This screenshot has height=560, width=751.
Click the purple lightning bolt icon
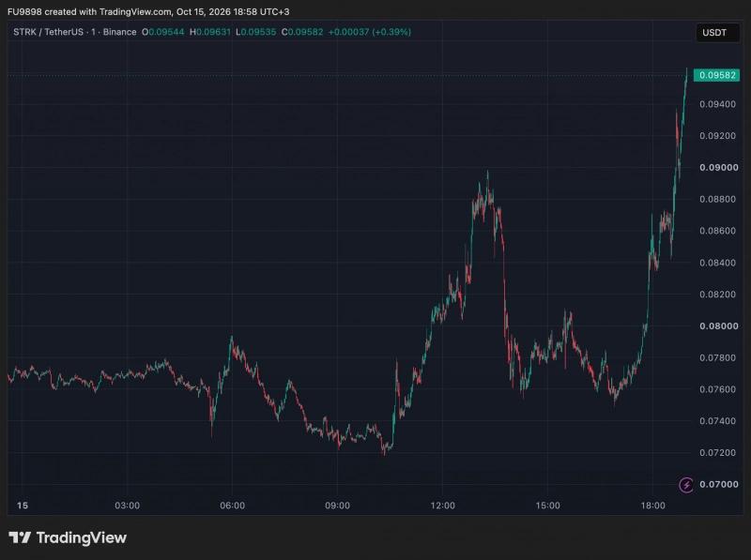click(x=686, y=485)
